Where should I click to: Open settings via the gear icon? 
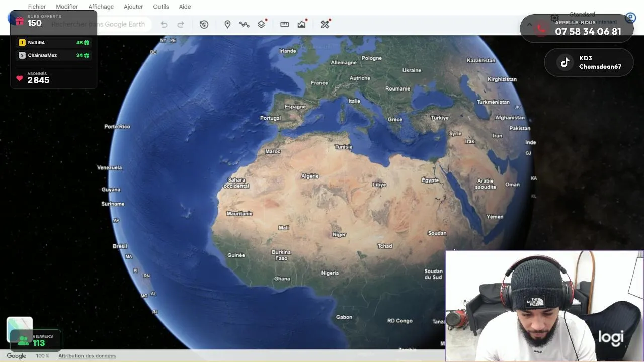(x=555, y=18)
